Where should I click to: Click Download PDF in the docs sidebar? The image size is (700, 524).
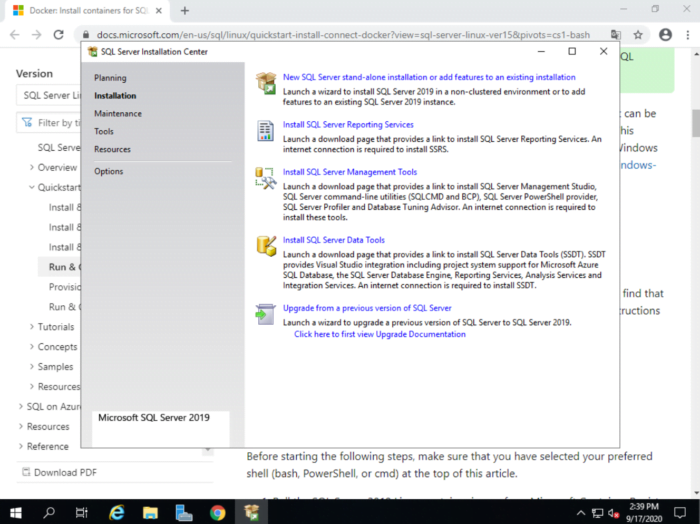pos(59,472)
